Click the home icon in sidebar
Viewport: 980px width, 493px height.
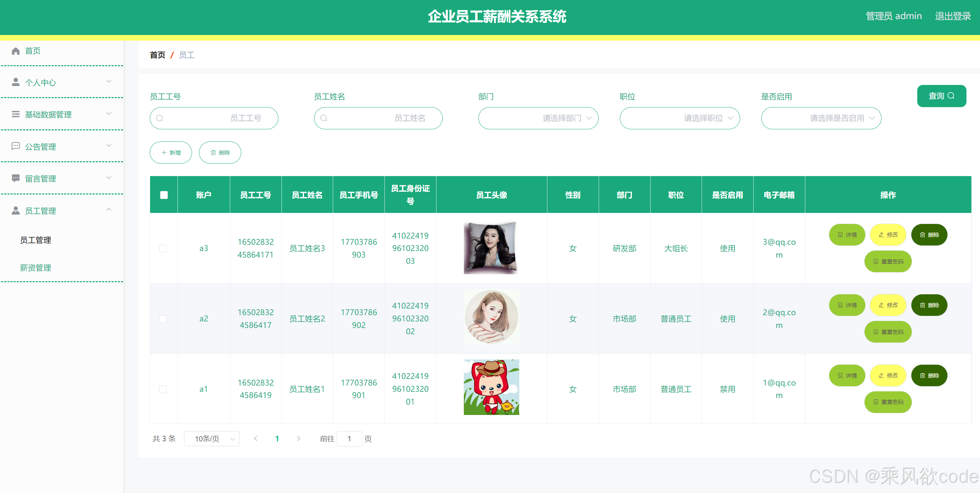click(16, 51)
